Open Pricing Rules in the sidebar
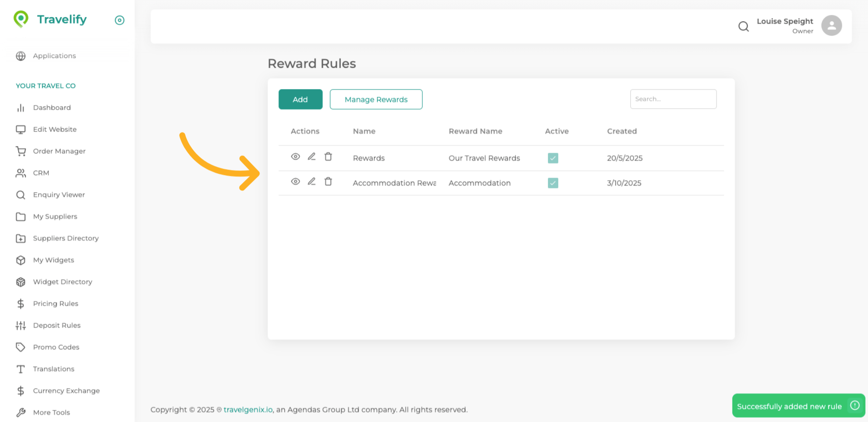The width and height of the screenshot is (868, 422). point(56,303)
